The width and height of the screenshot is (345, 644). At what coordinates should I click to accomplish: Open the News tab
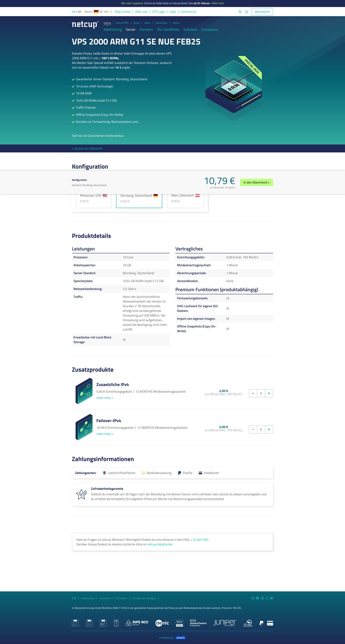click(148, 23)
